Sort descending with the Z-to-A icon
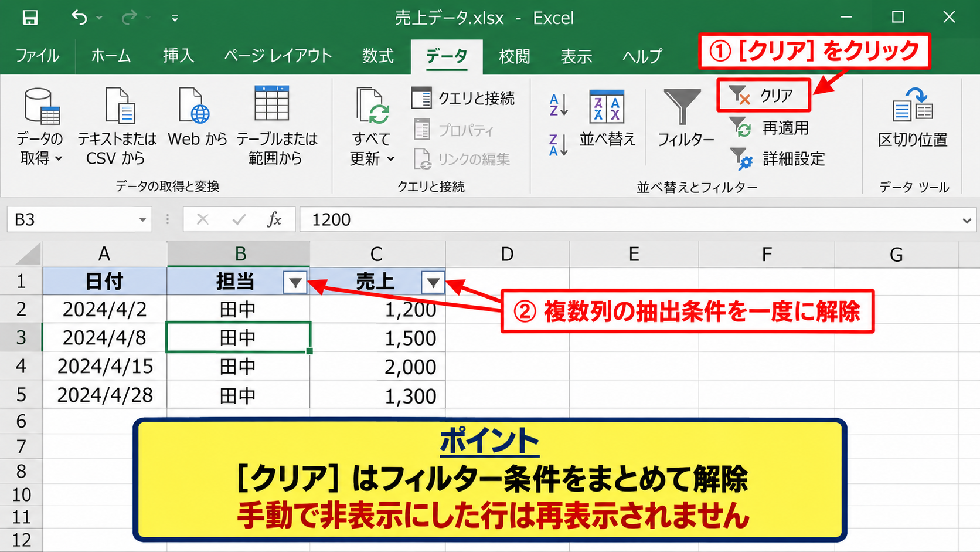 (558, 145)
